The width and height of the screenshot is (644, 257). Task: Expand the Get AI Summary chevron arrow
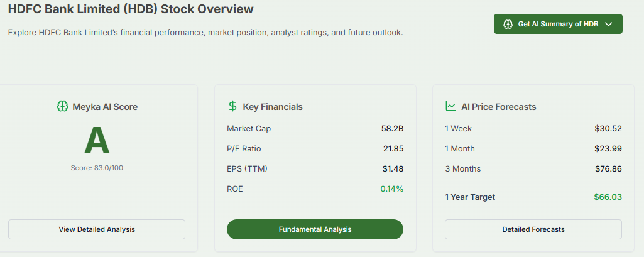click(x=608, y=24)
